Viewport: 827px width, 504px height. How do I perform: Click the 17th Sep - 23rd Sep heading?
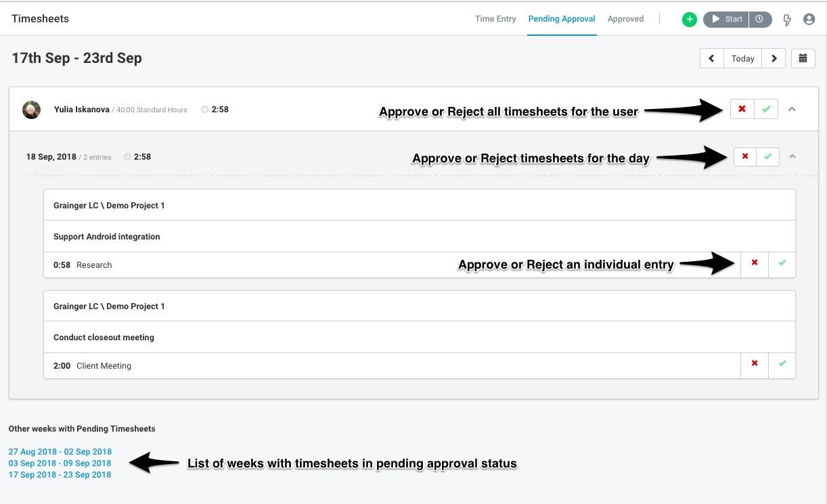tap(76, 58)
